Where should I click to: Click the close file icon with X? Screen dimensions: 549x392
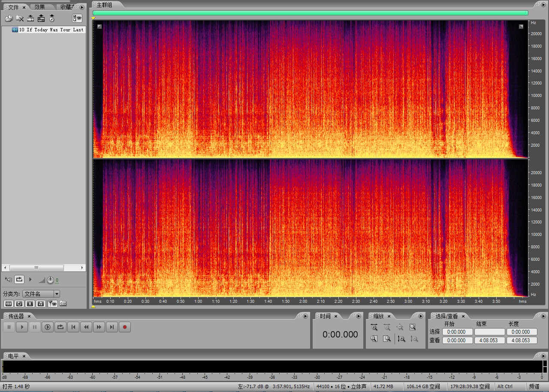pos(20,18)
